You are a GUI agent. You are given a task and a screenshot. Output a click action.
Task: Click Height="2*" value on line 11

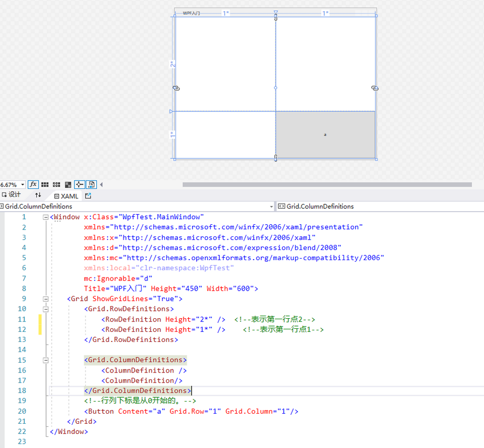[x=189, y=319]
